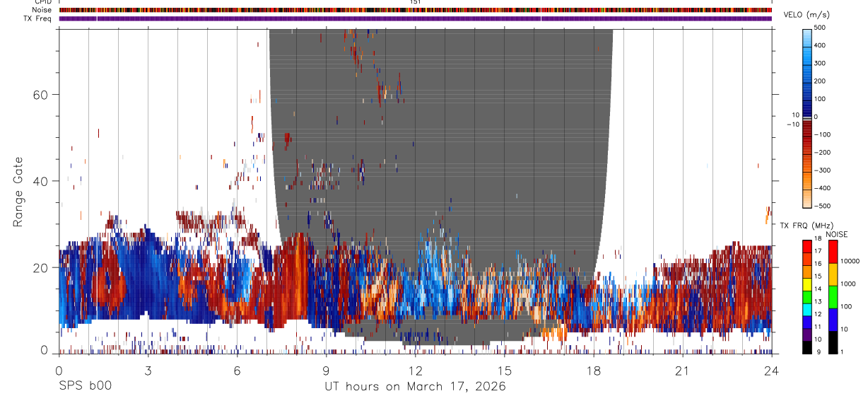Viewport: 868px width, 401px height.
Task: Select the 3 tick on UT hours axis
Action: coord(148,371)
